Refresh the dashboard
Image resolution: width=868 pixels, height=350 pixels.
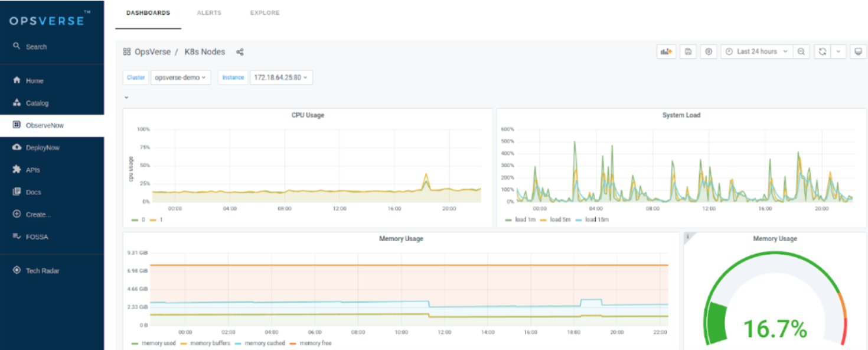point(822,52)
